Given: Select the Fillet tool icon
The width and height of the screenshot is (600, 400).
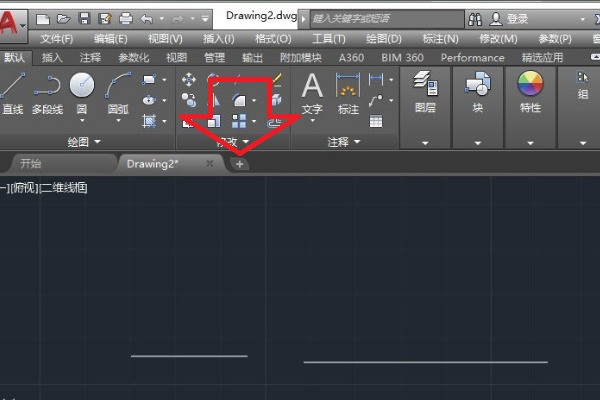Looking at the screenshot, I should [239, 100].
